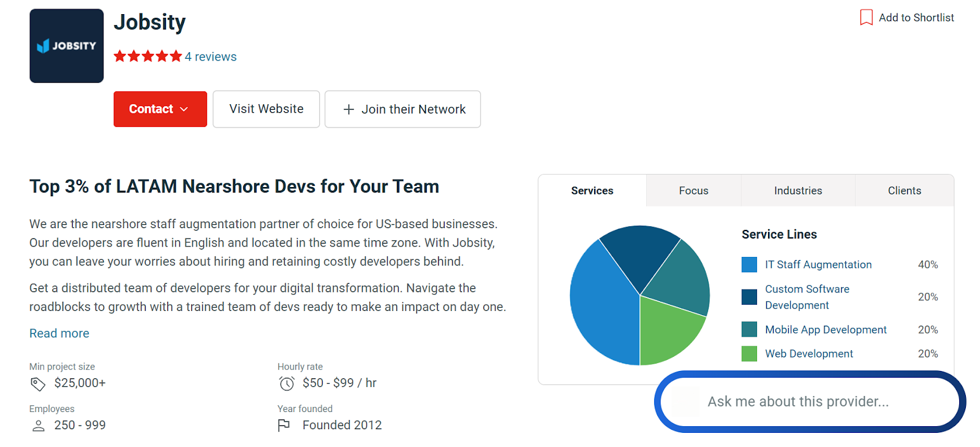
Task: Click the Jobsity company name heading
Action: tap(149, 22)
